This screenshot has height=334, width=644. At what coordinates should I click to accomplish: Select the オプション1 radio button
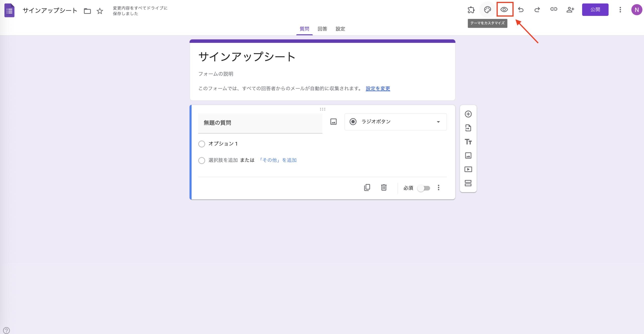point(202,144)
